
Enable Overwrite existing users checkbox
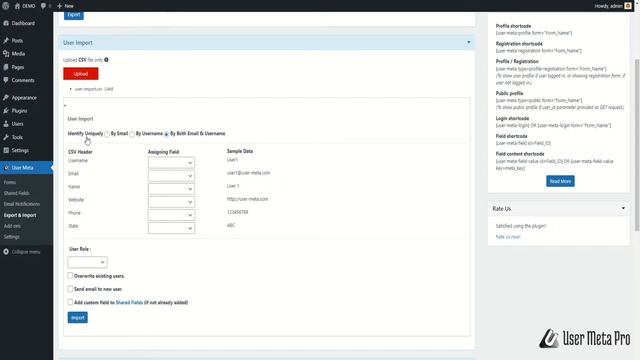pos(70,276)
